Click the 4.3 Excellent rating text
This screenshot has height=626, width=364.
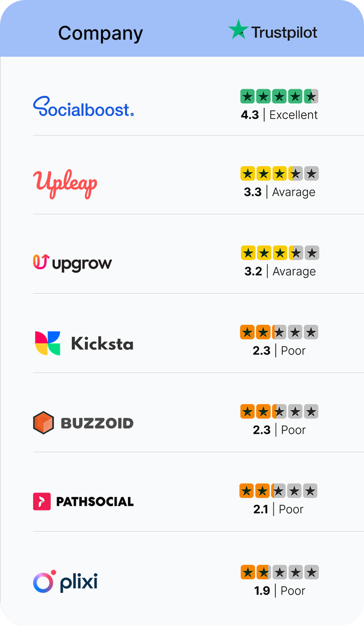coord(279,115)
